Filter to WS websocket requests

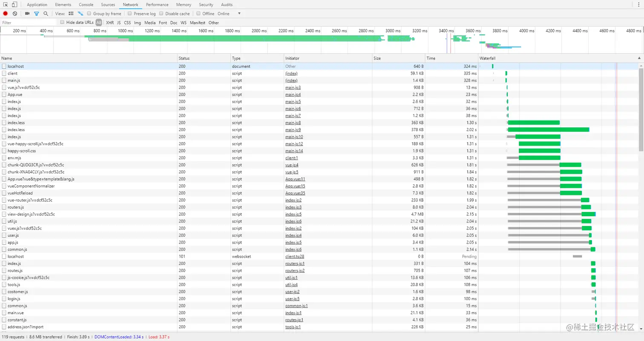click(x=184, y=23)
